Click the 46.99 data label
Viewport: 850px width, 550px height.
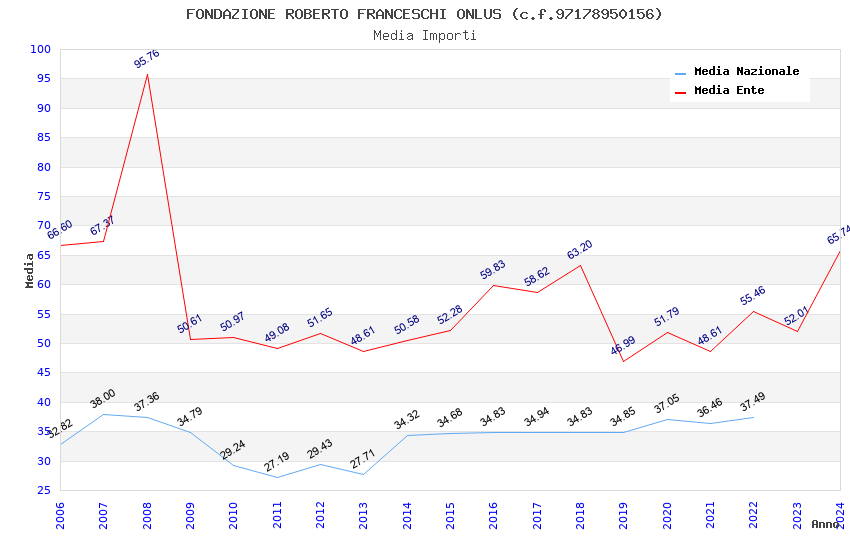(623, 346)
